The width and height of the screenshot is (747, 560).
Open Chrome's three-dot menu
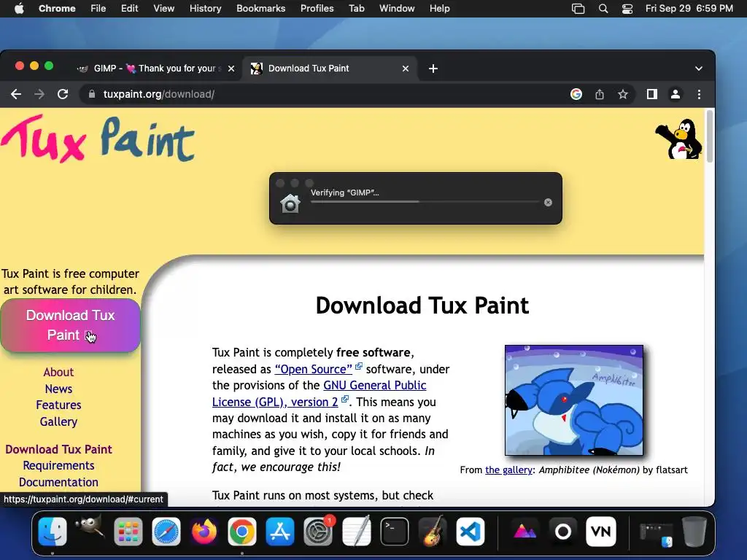[699, 94]
